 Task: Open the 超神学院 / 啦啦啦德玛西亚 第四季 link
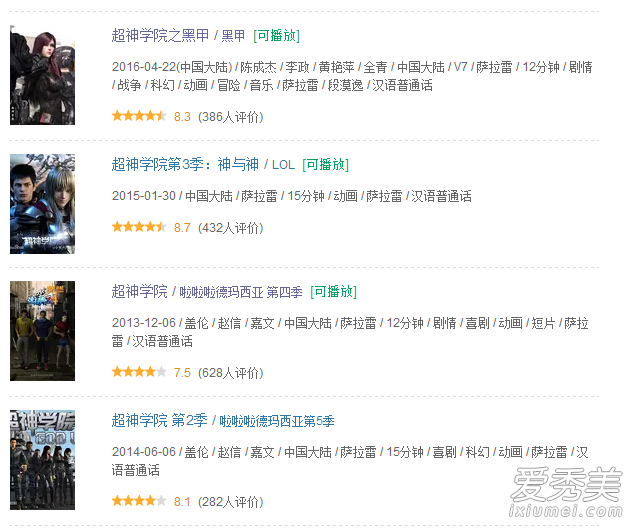coord(207,292)
